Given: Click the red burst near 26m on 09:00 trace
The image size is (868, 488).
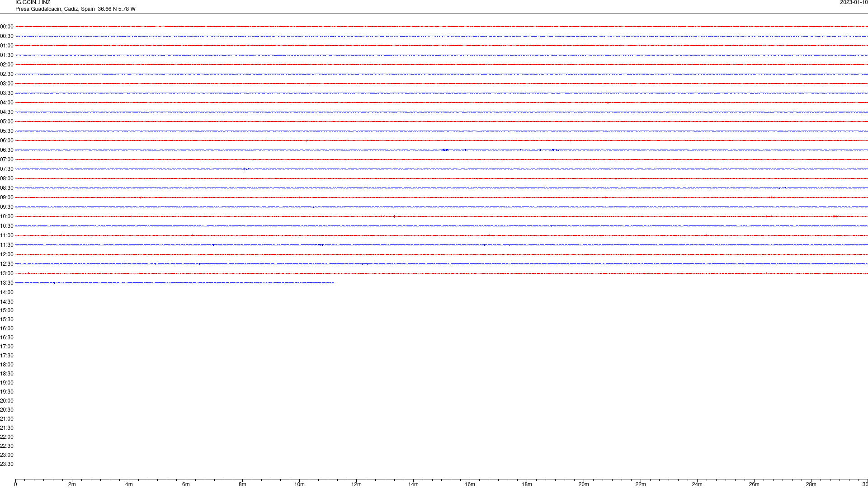Looking at the screenshot, I should coord(771,197).
